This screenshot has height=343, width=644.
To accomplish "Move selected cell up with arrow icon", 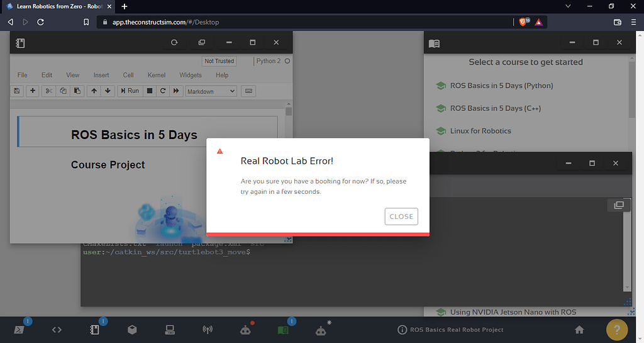I will (94, 91).
